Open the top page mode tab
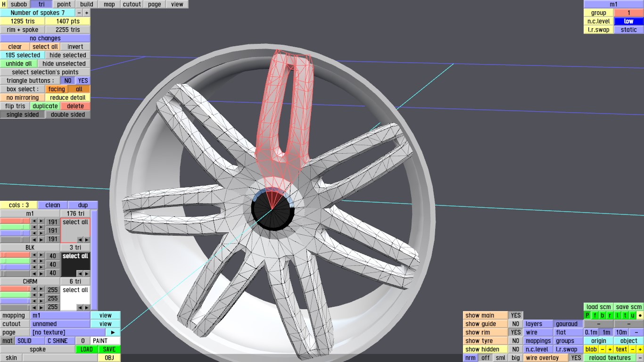 [x=155, y=4]
